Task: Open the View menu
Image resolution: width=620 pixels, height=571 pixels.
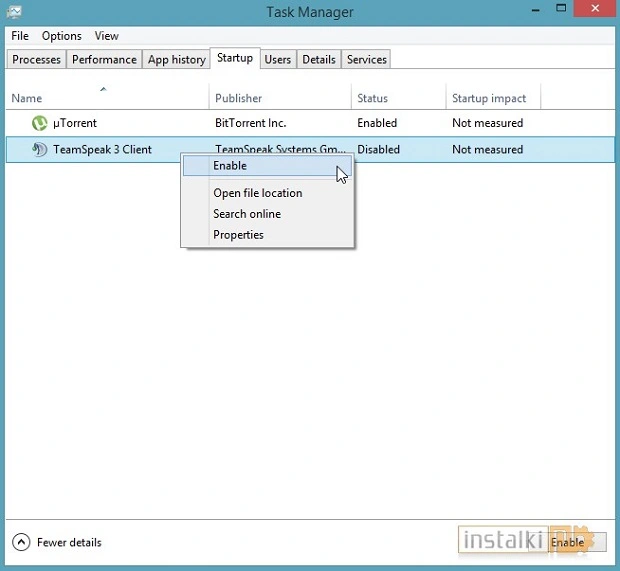Action: coord(106,36)
